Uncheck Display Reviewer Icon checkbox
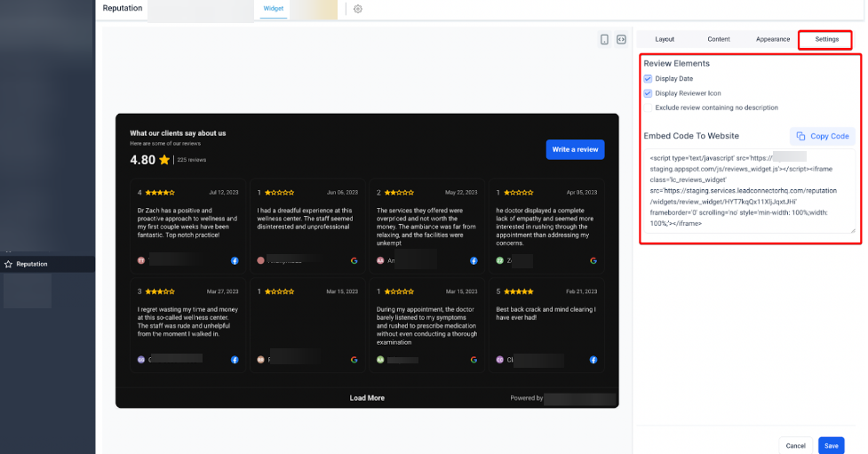This screenshot has height=454, width=868. click(648, 93)
